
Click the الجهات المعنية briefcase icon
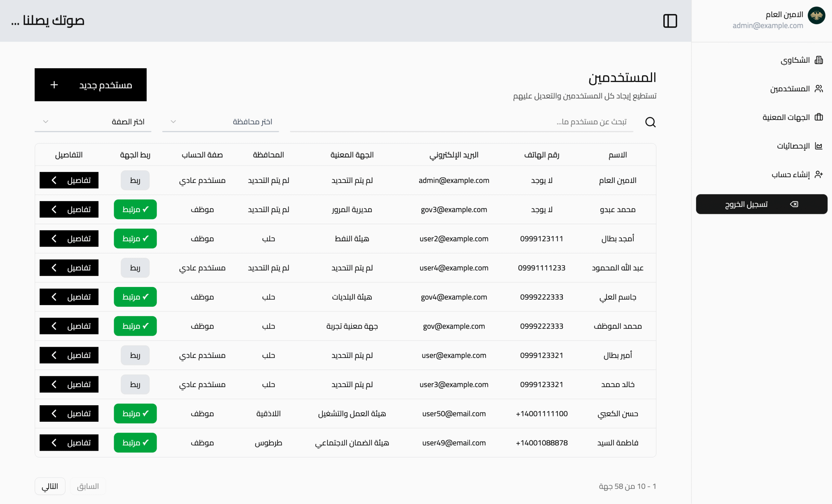coord(818,117)
